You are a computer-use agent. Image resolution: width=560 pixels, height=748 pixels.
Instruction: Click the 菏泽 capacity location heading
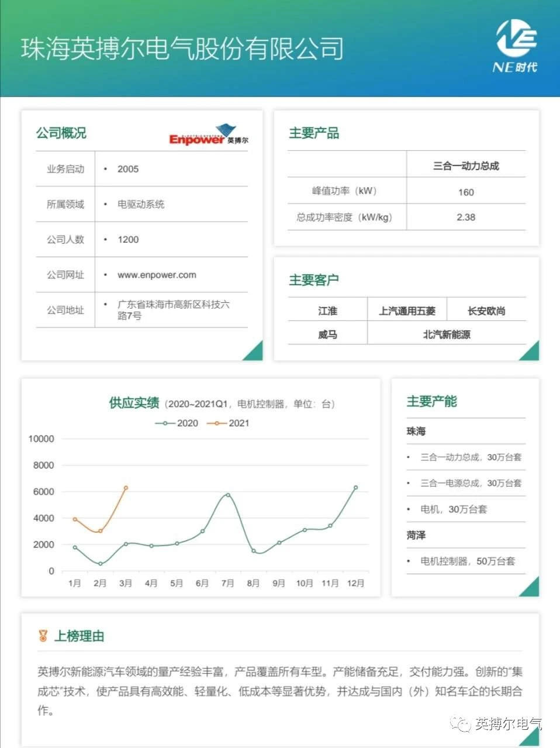click(416, 535)
